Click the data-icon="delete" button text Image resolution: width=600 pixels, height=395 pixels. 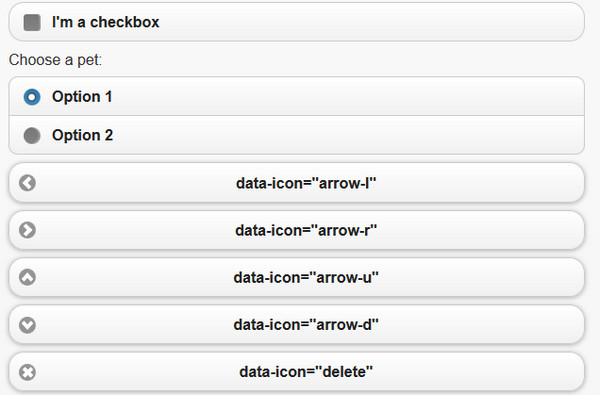[x=306, y=372]
